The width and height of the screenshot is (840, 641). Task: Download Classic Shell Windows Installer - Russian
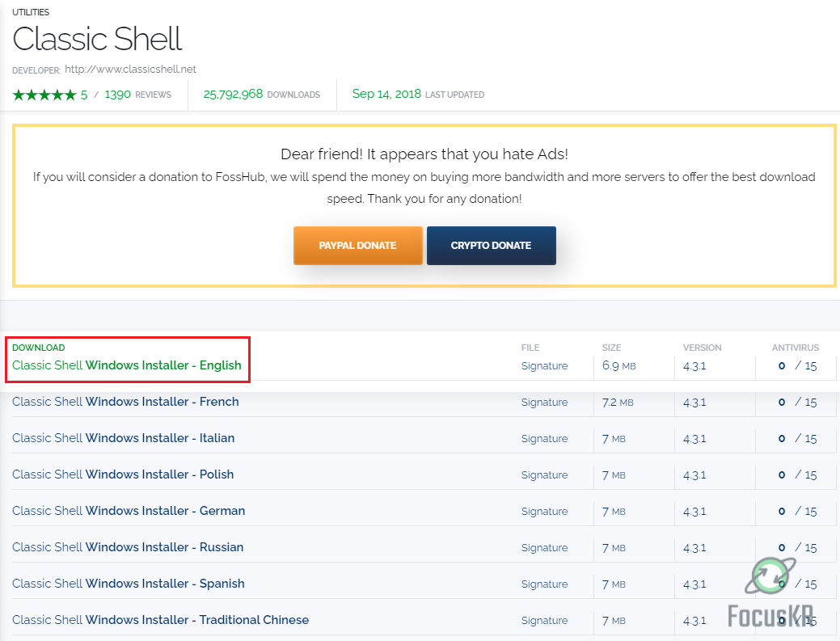tap(128, 547)
